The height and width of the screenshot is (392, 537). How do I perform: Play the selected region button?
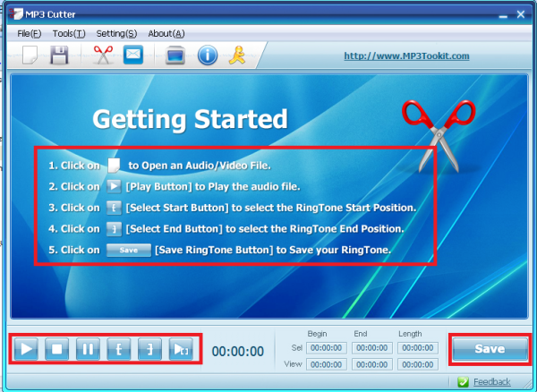[181, 349]
